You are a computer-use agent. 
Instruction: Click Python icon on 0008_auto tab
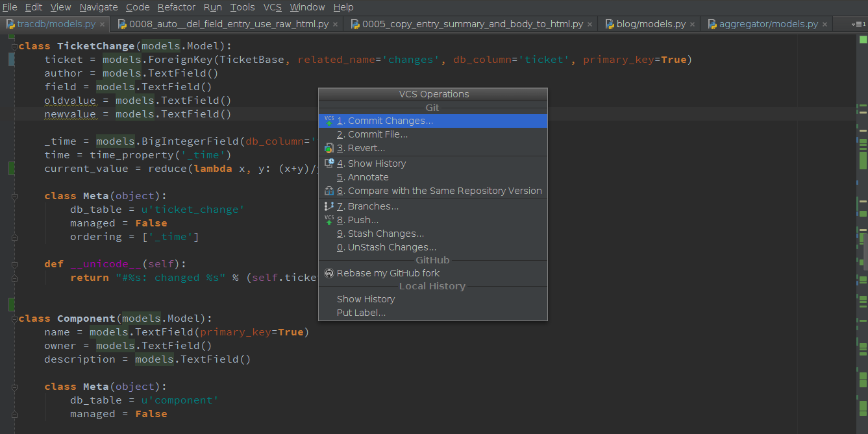point(122,24)
